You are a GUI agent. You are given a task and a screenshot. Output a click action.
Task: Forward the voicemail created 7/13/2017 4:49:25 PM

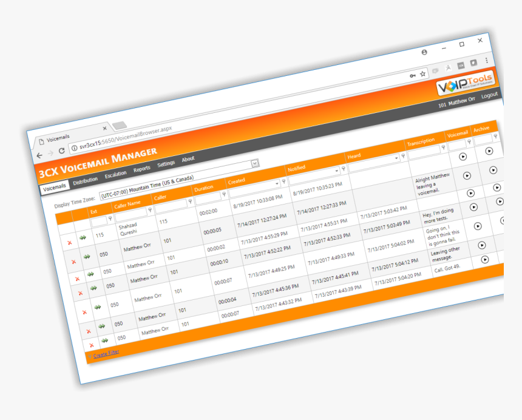coord(98,307)
